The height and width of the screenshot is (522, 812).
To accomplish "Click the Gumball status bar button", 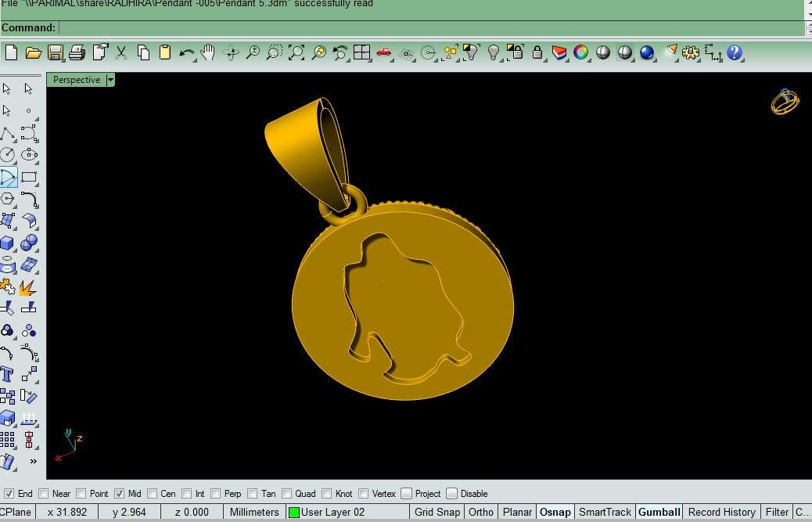I will click(659, 512).
